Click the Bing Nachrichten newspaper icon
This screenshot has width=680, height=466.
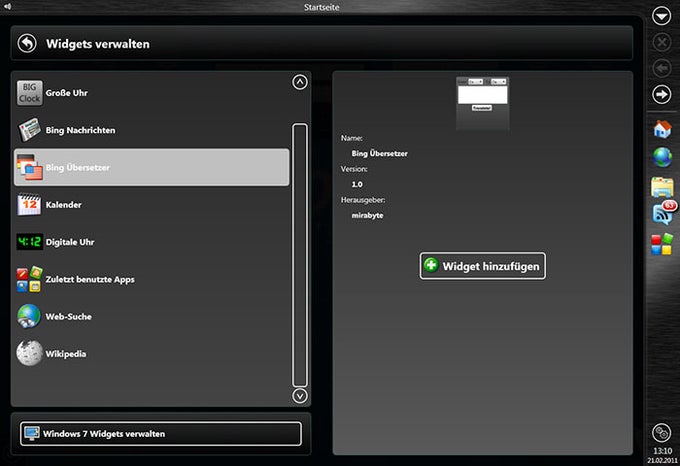pyautogui.click(x=29, y=130)
